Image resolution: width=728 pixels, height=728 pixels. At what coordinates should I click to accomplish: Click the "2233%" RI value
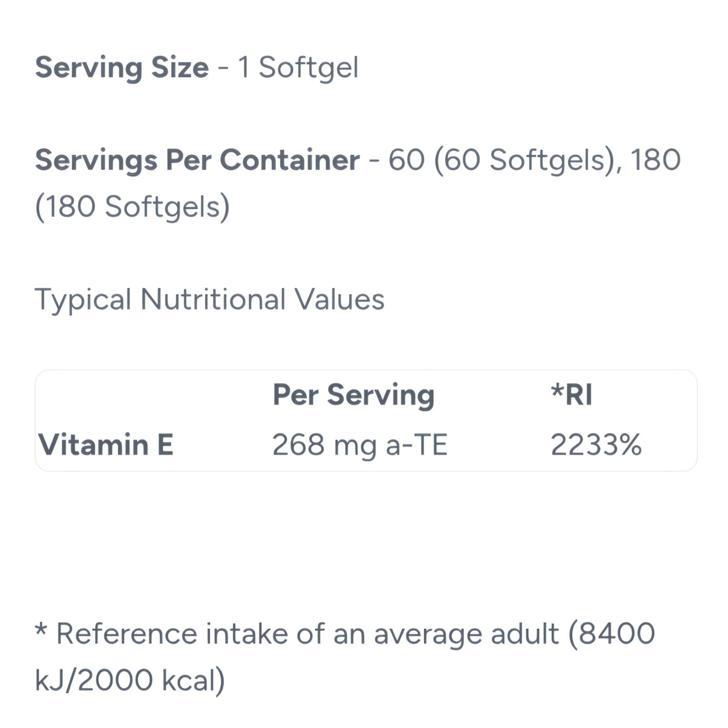(596, 445)
